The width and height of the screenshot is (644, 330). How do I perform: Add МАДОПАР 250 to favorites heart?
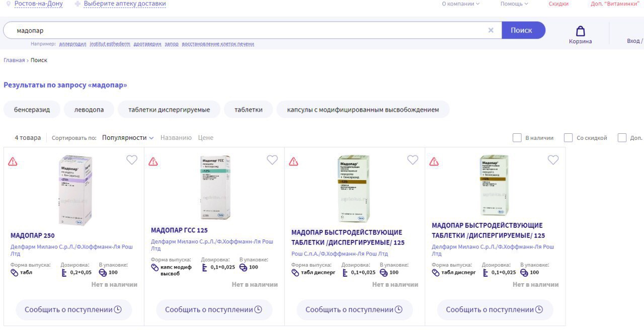pyautogui.click(x=132, y=160)
